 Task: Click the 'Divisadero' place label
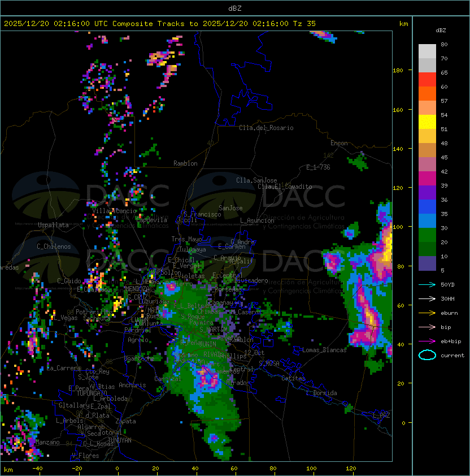click(x=251, y=280)
